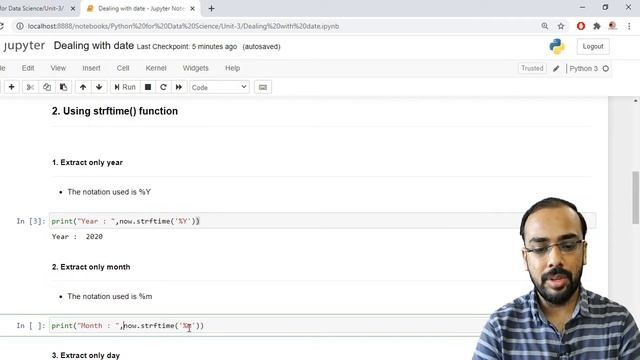
Task: Bookmark this page with the star icon
Action: click(x=561, y=26)
